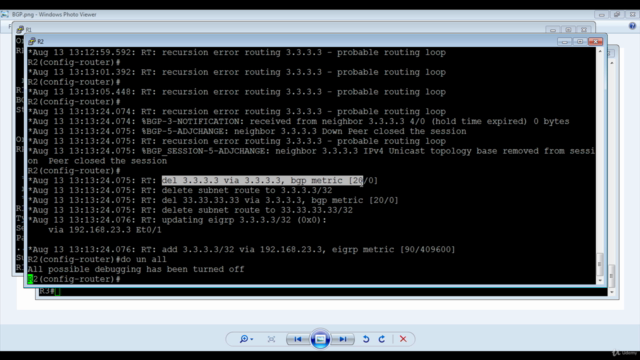Click R3 window scrollbar down arrow
Image resolution: width=640 pixels, height=360 pixels.
click(x=611, y=292)
